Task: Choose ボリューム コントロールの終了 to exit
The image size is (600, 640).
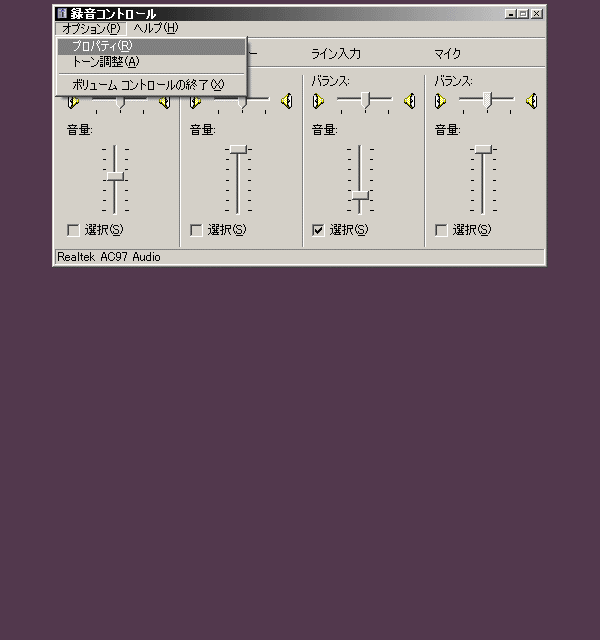Action: [x=148, y=84]
